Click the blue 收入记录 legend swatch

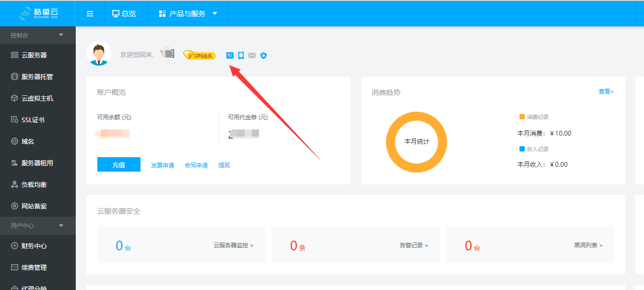click(522, 149)
